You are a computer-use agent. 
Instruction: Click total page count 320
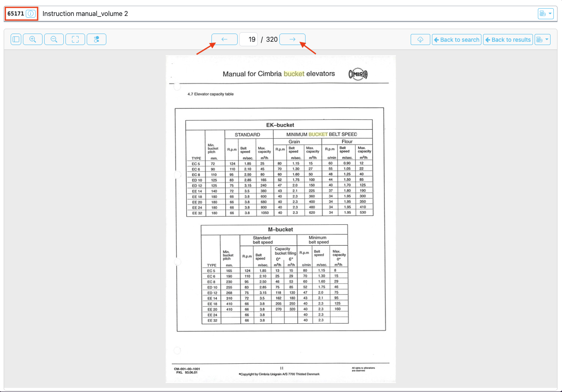(x=272, y=39)
